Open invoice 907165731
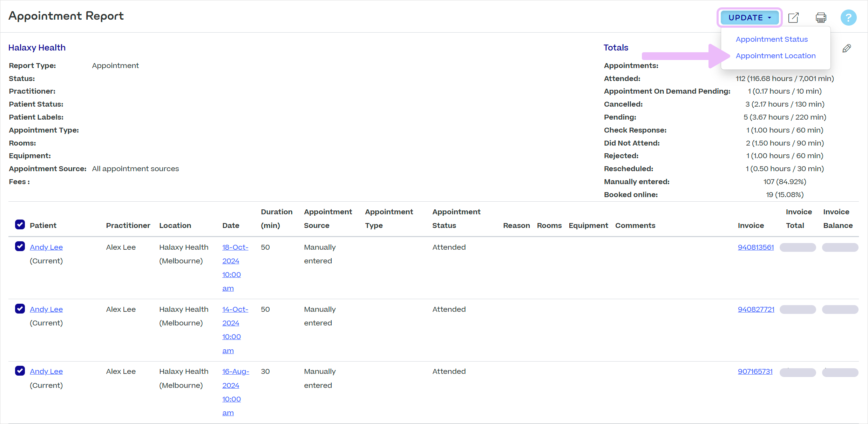The image size is (868, 424). [755, 371]
